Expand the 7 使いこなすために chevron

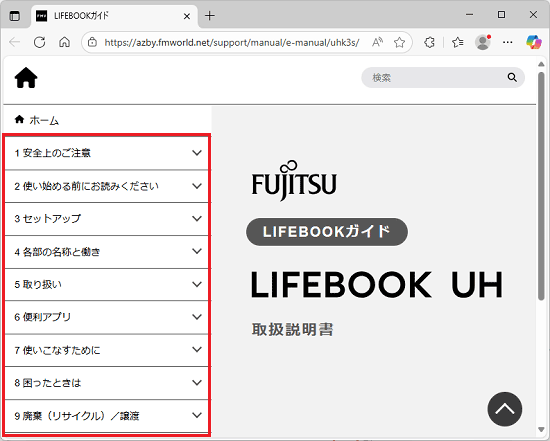[197, 349]
